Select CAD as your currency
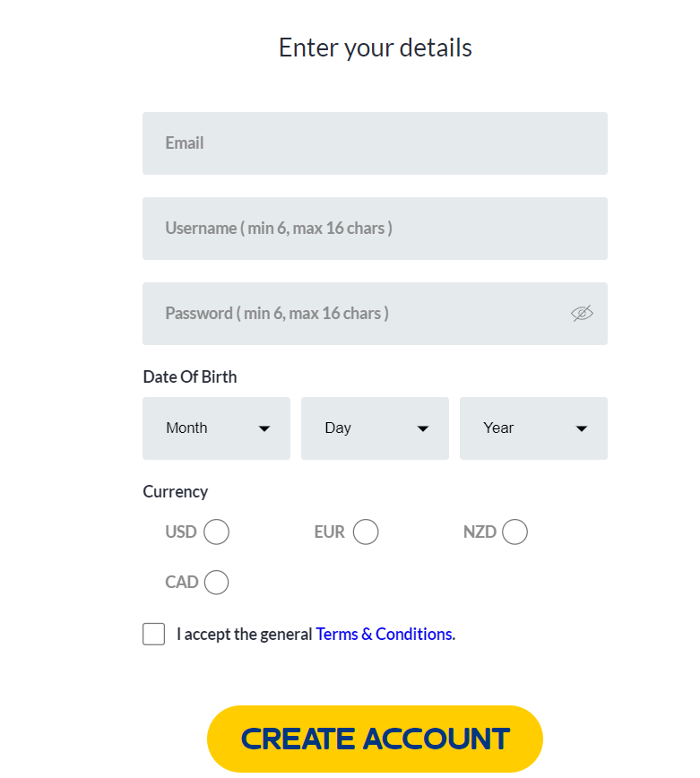The width and height of the screenshot is (700, 778). click(216, 582)
